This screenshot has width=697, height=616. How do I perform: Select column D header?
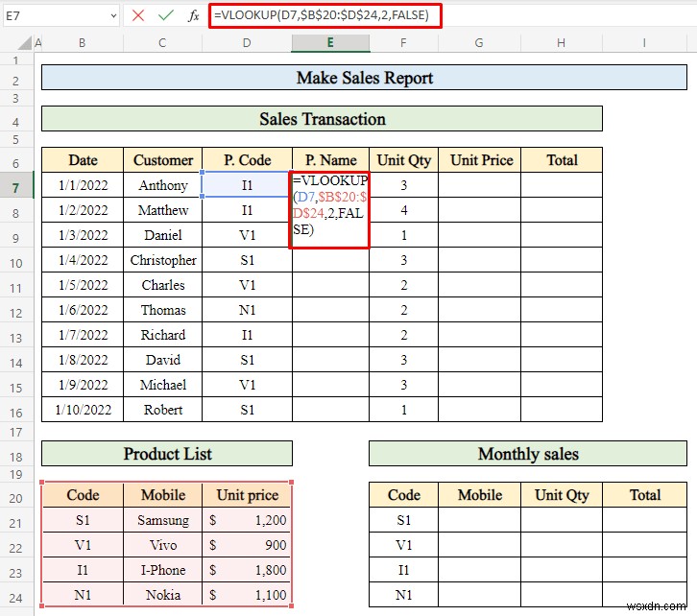click(247, 42)
